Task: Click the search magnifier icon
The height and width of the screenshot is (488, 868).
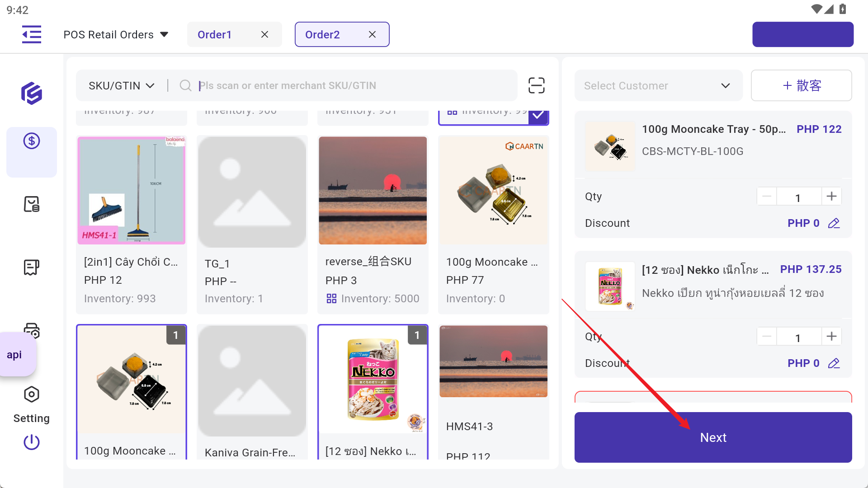Action: coord(185,85)
